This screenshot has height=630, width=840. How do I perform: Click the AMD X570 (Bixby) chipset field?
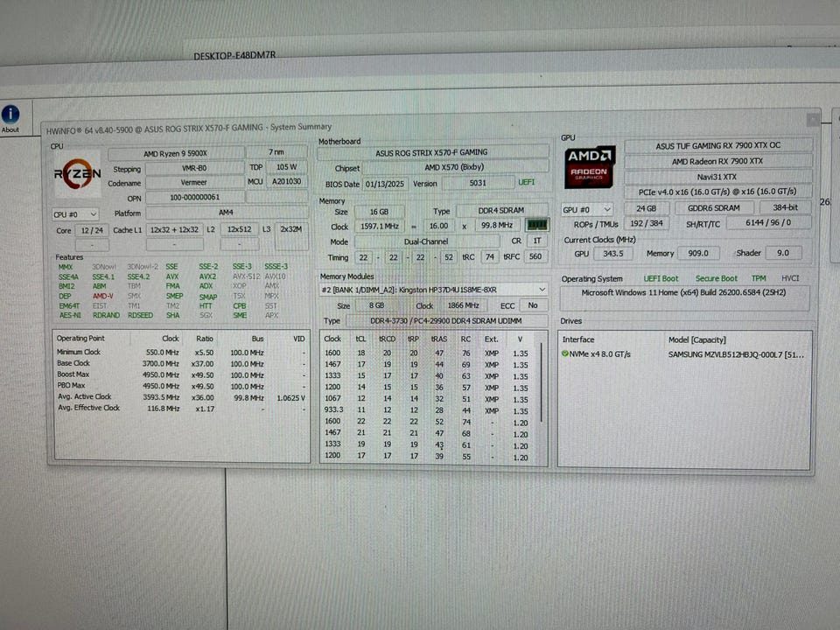coord(454,168)
